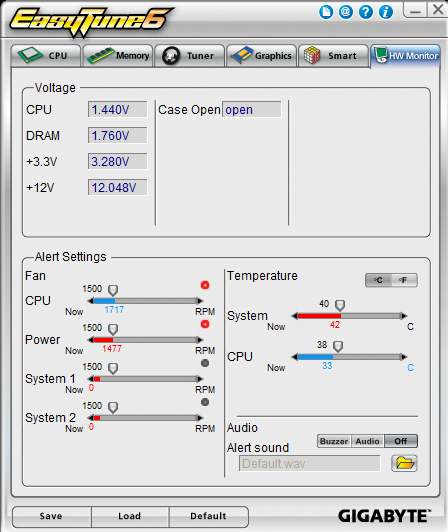
Task: Click left arrow of System temperature slider
Action: 295,316
